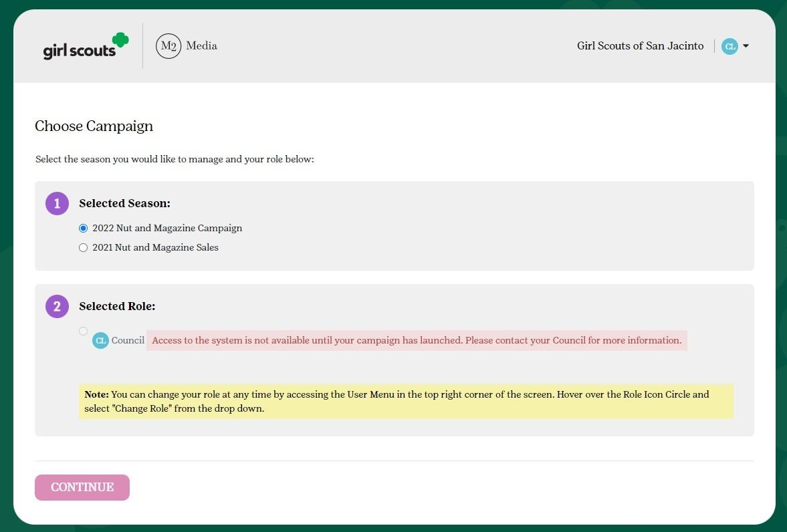Image resolution: width=787 pixels, height=532 pixels.
Task: Click the Media label beside M2
Action: [202, 45]
